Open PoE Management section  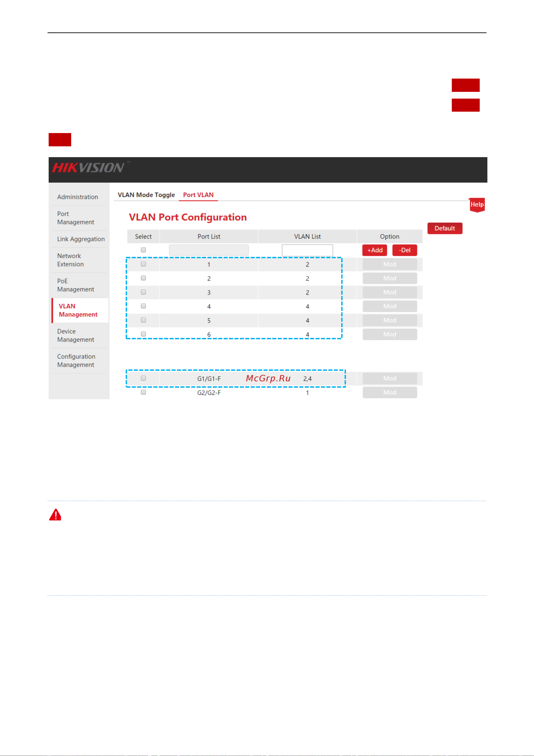coord(75,285)
